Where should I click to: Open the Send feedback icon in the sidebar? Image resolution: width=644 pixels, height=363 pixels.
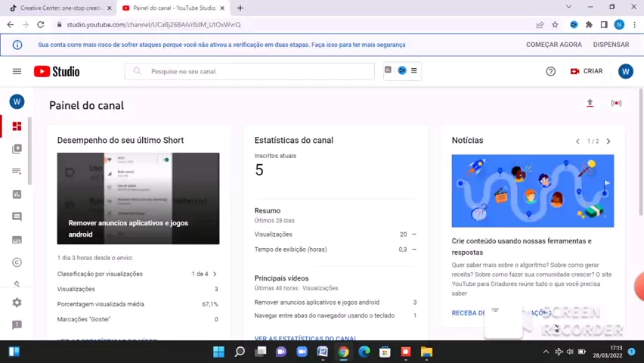pos(17,325)
